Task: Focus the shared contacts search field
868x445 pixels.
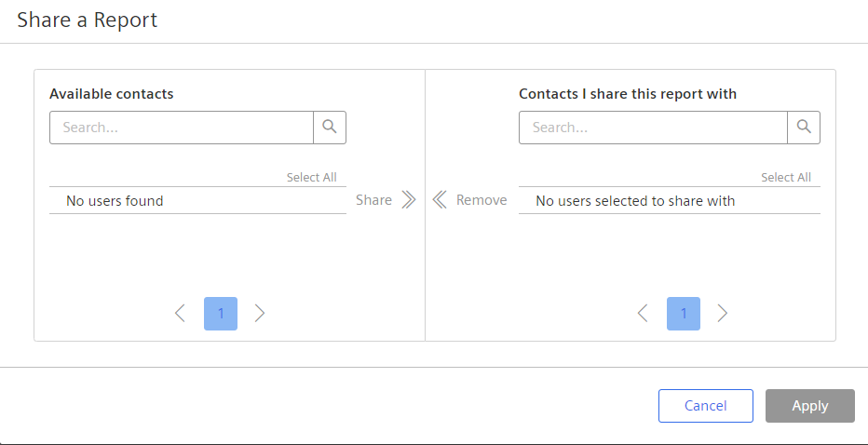Action: coord(653,128)
